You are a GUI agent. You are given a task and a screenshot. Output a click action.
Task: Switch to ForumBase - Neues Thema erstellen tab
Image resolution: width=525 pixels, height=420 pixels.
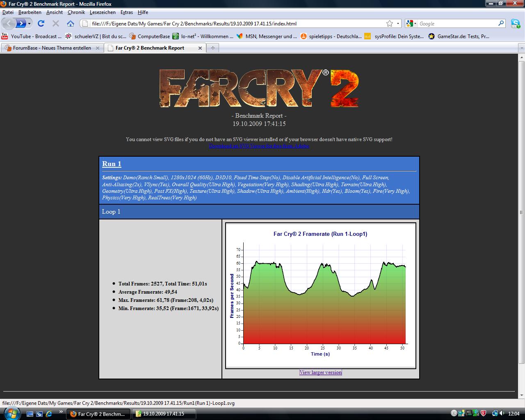coord(52,48)
